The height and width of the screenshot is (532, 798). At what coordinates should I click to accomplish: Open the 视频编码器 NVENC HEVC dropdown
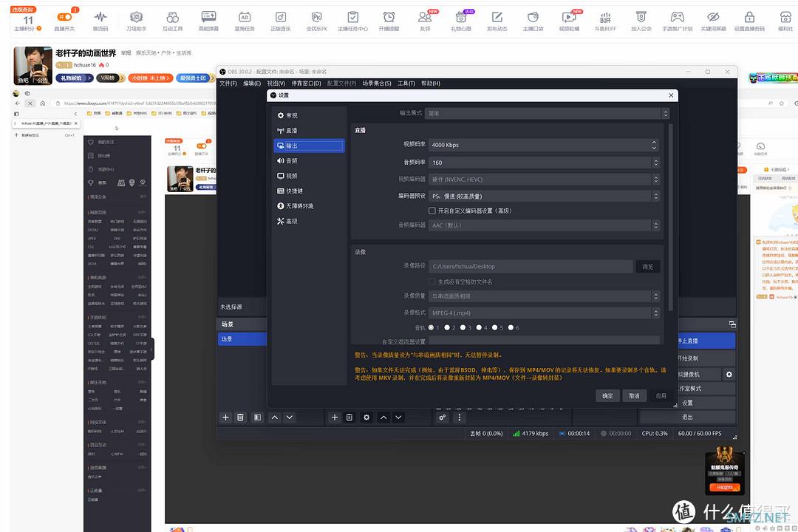[x=544, y=180]
